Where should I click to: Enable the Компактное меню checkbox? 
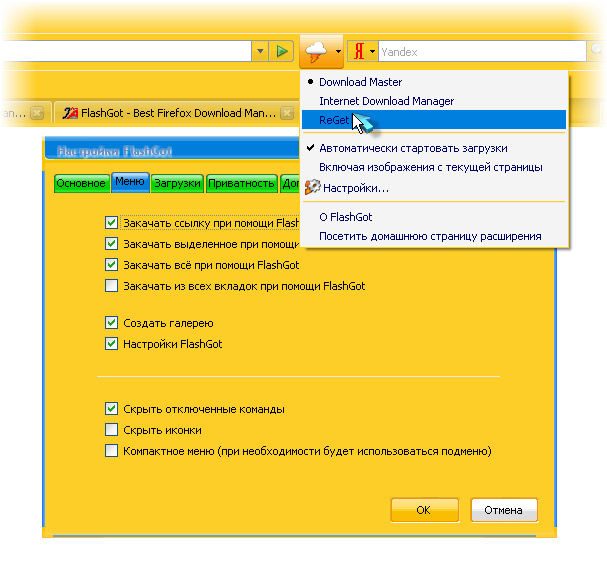111,451
